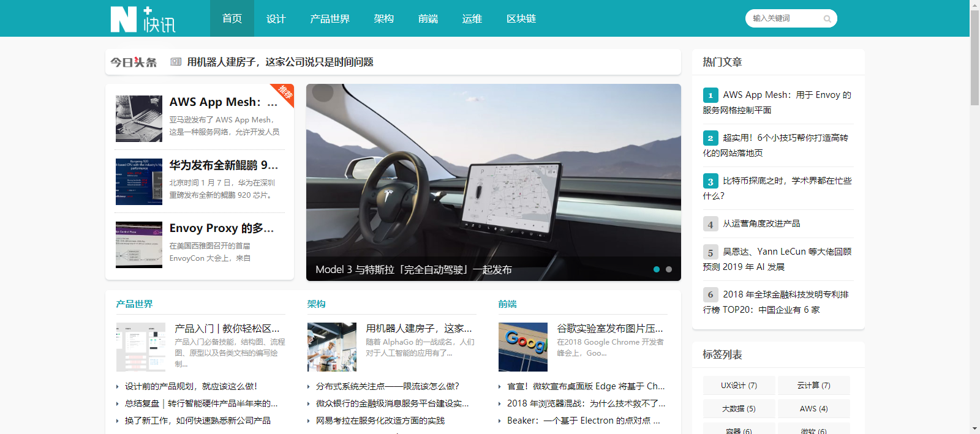
Task: Click the rank 4 badge in hot articles
Action: [x=710, y=224]
